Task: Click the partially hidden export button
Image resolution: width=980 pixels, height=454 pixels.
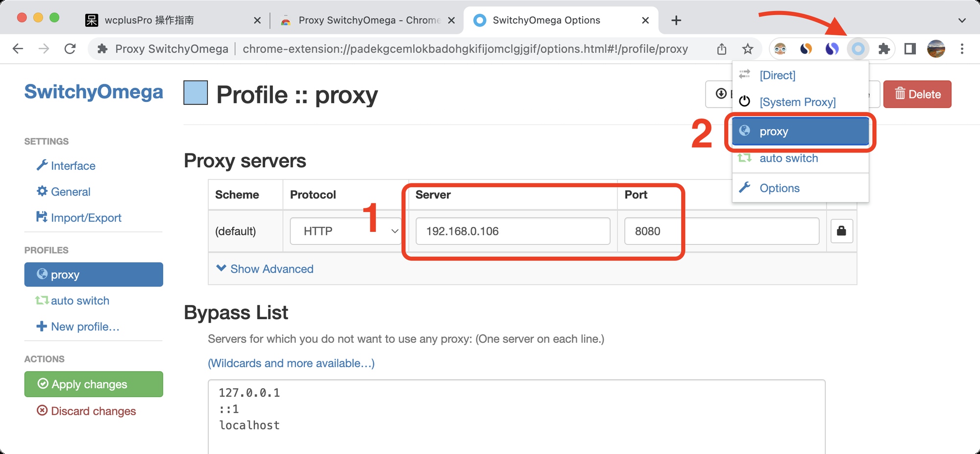Action: pos(719,94)
